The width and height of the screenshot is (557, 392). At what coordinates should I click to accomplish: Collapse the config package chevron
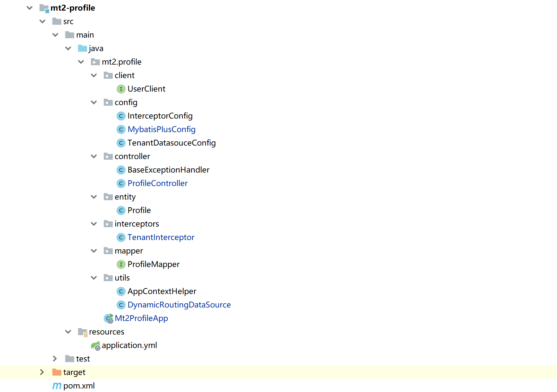94,102
